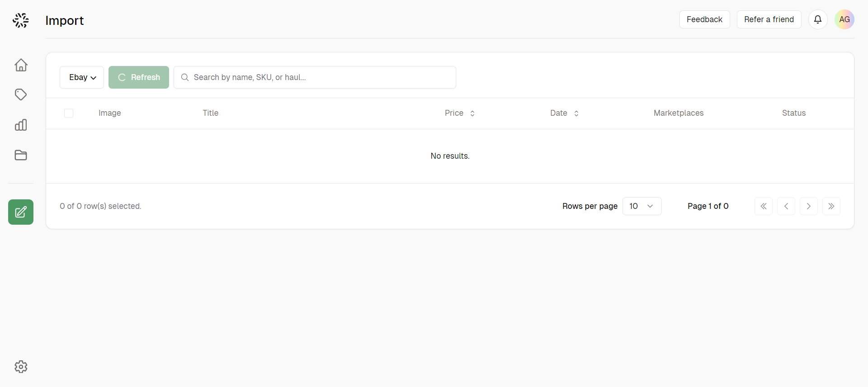This screenshot has height=387, width=868.
Task: Go to last page double-chevron
Action: tap(831, 206)
